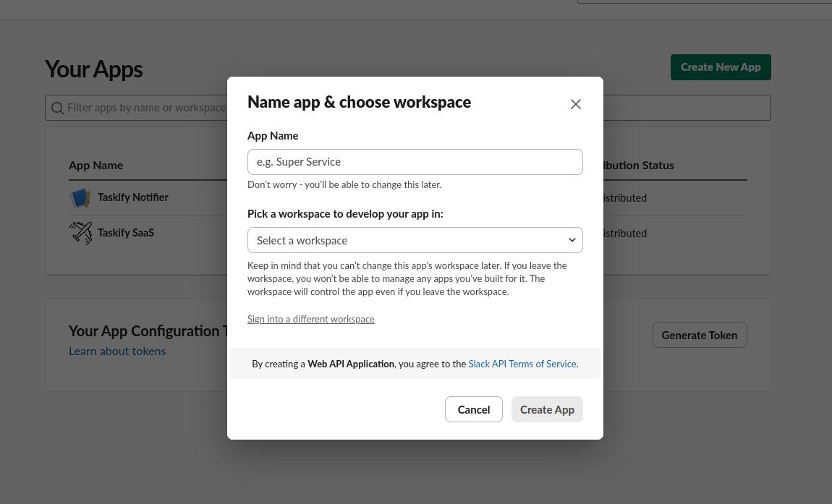Open the Slack API Terms of Service
The width and height of the screenshot is (832, 504).
(x=522, y=364)
